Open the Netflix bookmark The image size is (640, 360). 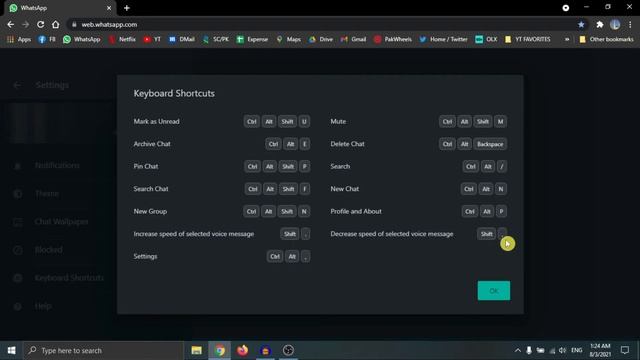[x=122, y=39]
